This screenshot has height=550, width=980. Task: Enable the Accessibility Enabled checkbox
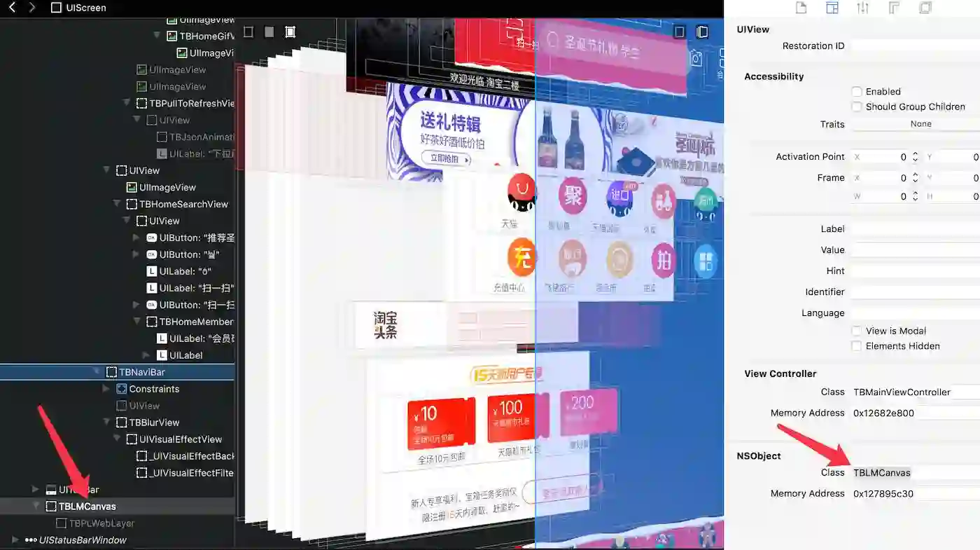857,92
